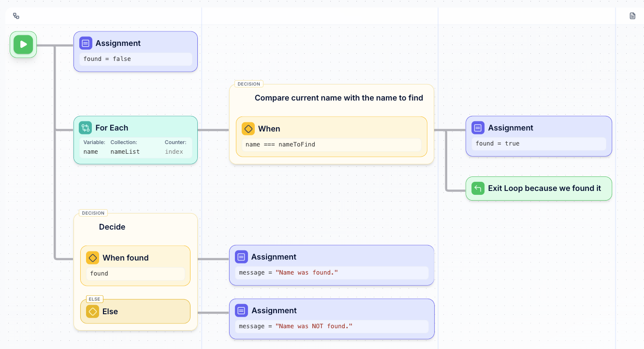Viewport: 644px width, 349px height.
Task: Click the Assignment icon on Name was NOT found node
Action: 241,310
